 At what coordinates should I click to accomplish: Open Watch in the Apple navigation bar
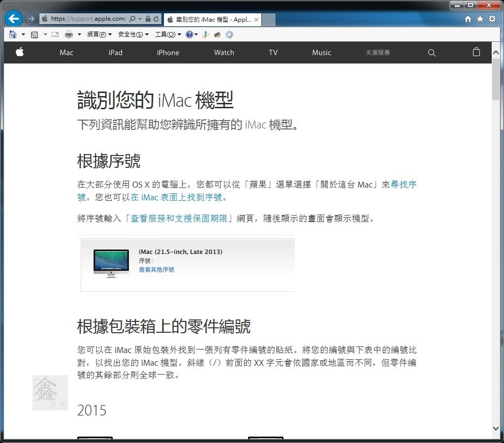point(224,53)
